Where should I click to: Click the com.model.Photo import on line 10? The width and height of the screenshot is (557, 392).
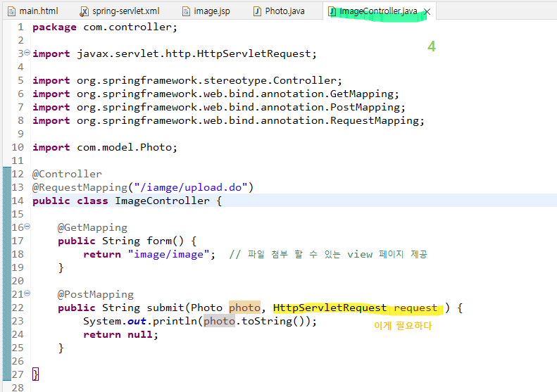pyautogui.click(x=125, y=147)
